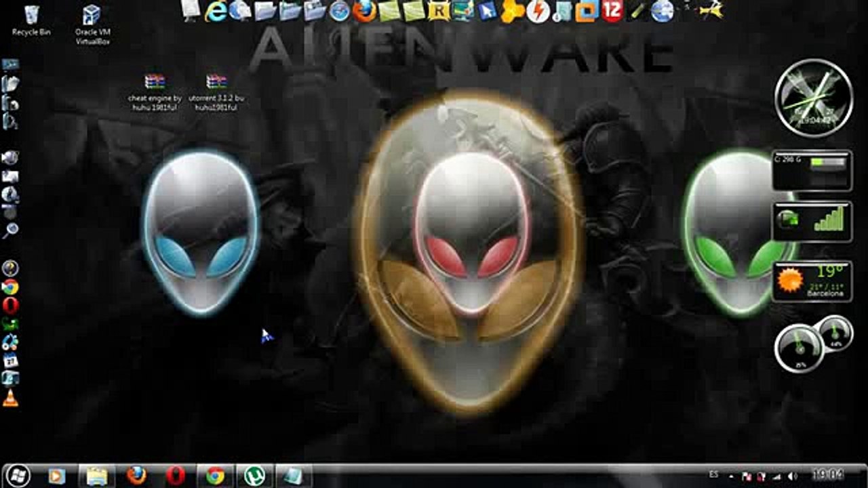Open the blue cursor arrow dock icon

point(488,11)
